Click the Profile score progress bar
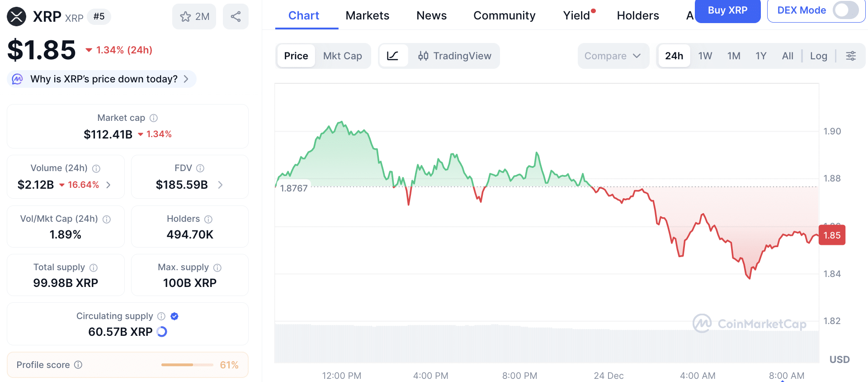 187,365
